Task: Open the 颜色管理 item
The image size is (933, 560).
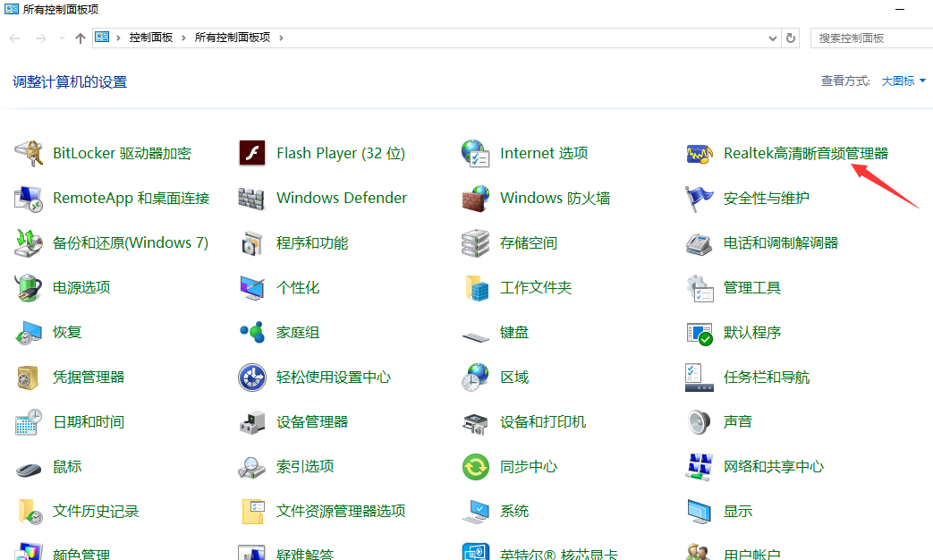Action: pyautogui.click(x=62, y=553)
